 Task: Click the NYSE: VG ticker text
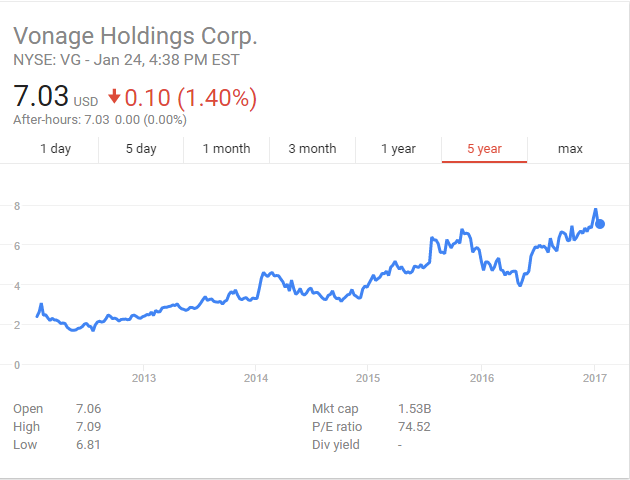[x=47, y=60]
